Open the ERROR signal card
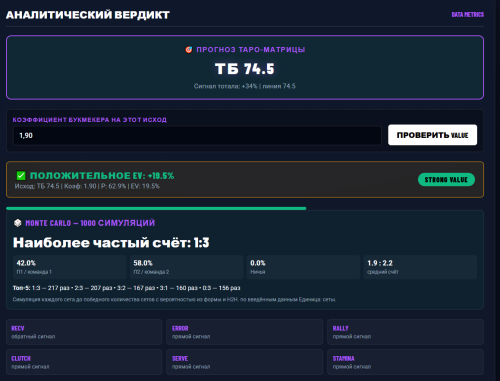This screenshot has height=381, width=500. pyautogui.click(x=245, y=332)
